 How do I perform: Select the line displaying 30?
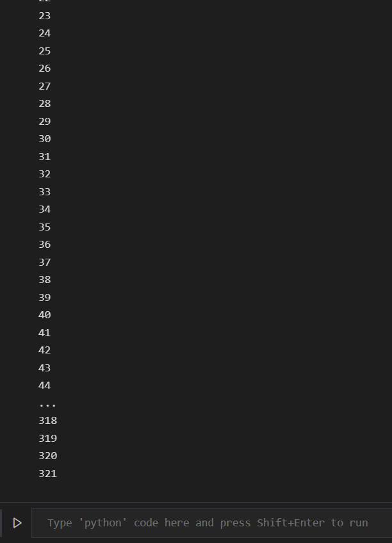click(x=44, y=138)
